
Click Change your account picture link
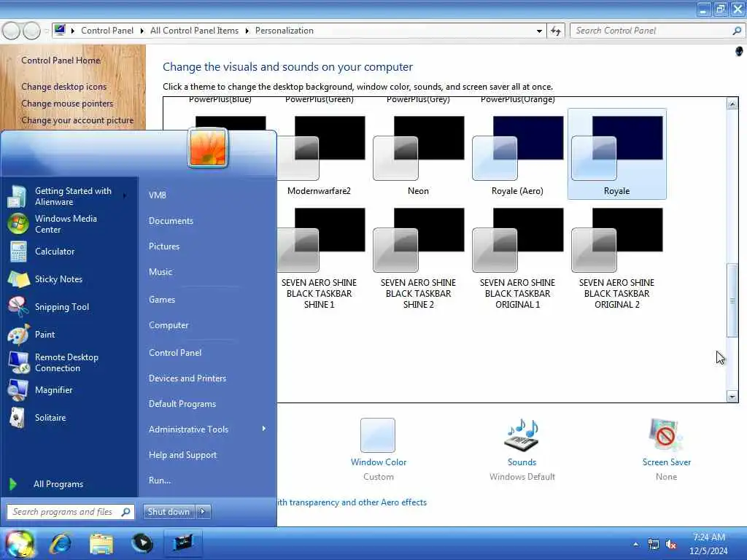[x=77, y=120]
